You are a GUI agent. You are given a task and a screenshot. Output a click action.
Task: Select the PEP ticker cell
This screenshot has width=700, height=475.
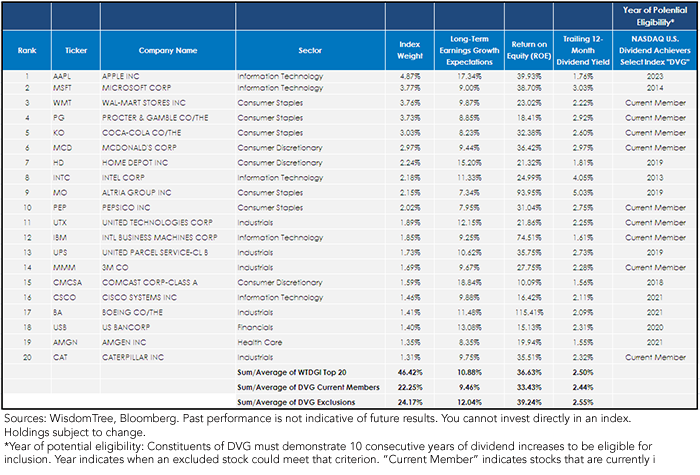tap(59, 208)
